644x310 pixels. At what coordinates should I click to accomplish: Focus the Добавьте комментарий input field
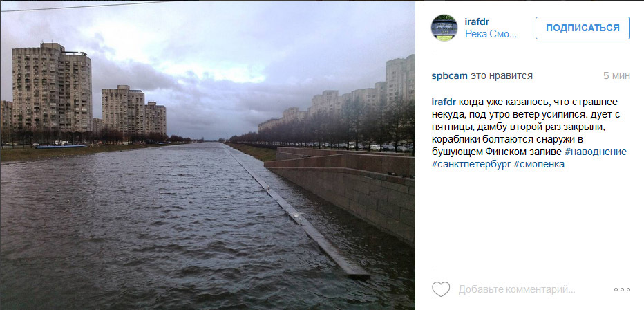click(x=517, y=289)
